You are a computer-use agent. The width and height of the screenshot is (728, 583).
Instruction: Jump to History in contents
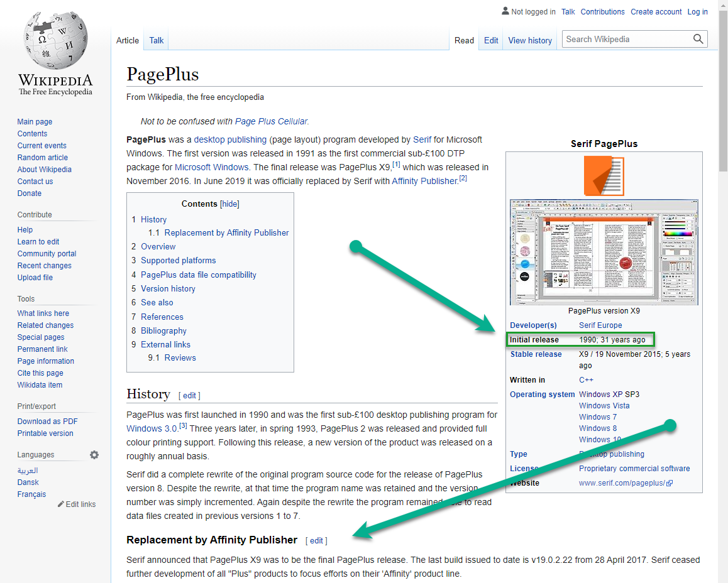153,220
